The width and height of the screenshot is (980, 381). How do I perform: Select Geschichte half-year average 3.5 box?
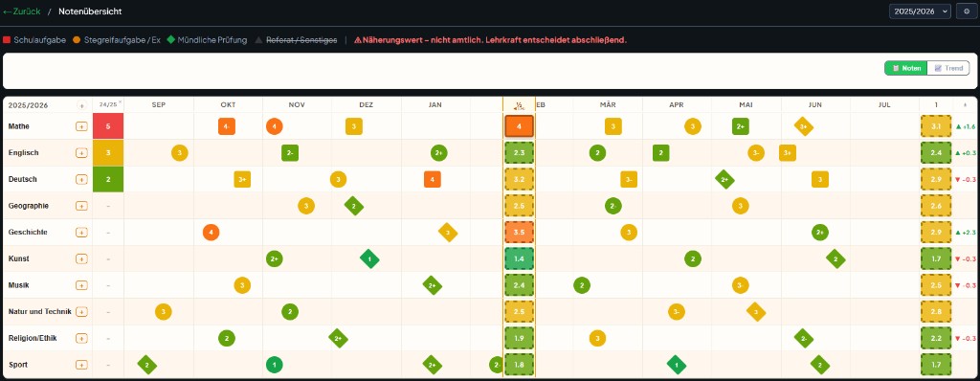coord(519,232)
